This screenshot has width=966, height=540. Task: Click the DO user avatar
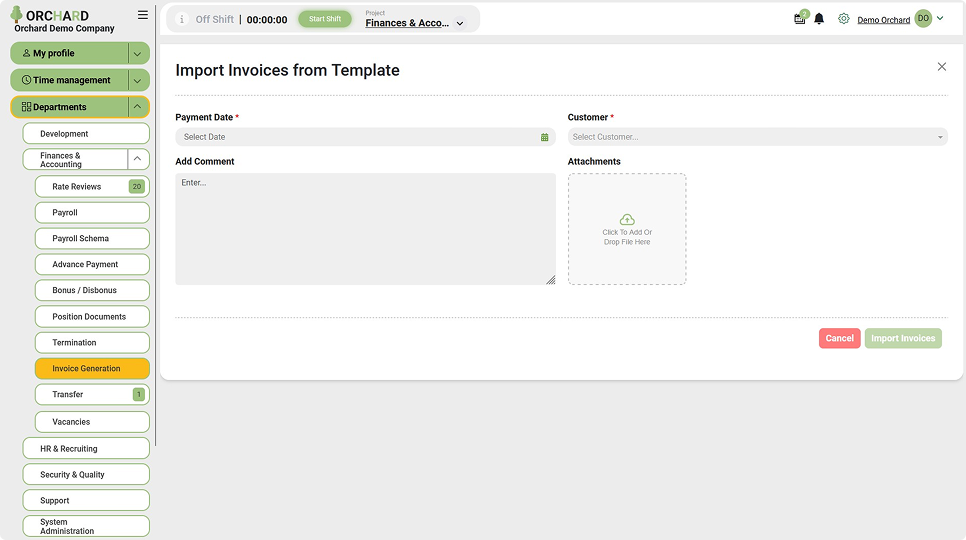tap(923, 18)
